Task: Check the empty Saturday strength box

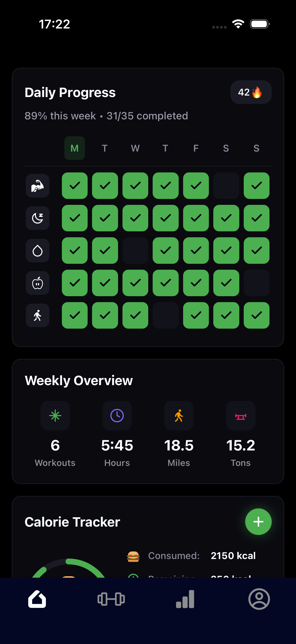Action: [226, 185]
